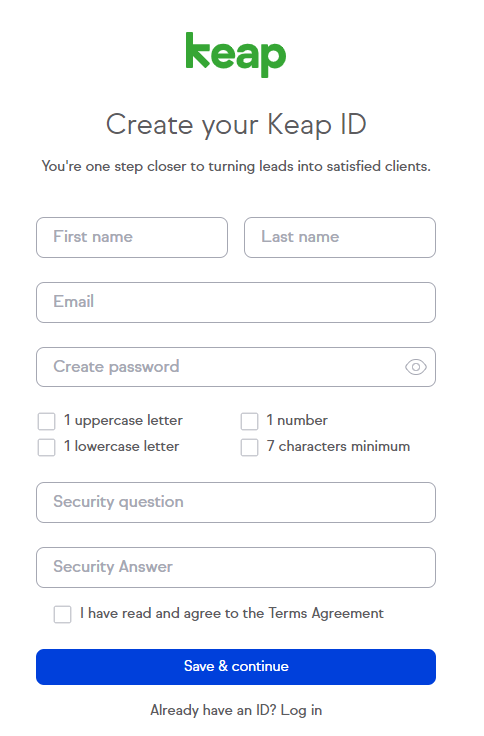Open the Security question dropdown
This screenshot has width=484, height=736.
(236, 502)
